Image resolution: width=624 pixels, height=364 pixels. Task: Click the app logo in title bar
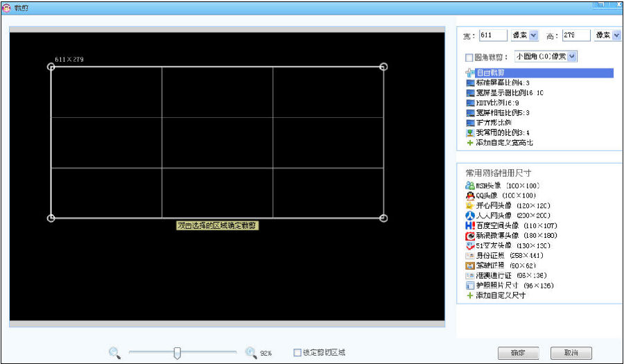tap(6, 8)
